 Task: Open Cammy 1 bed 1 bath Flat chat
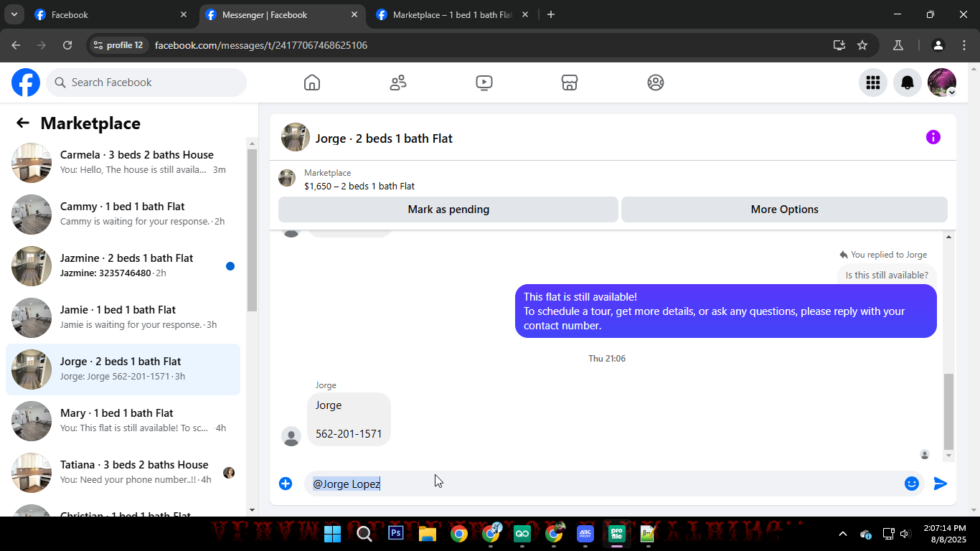click(x=123, y=215)
